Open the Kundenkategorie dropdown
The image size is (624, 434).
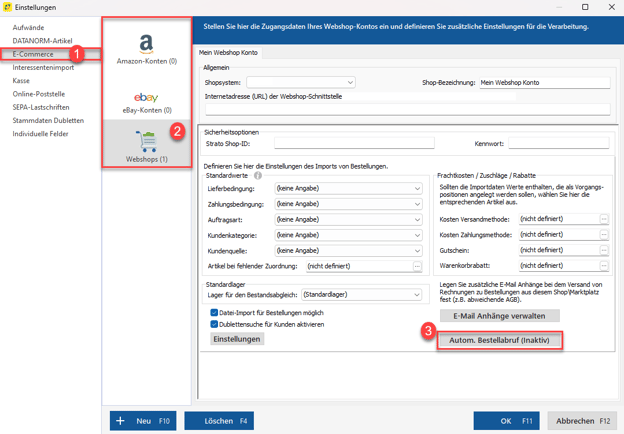pyautogui.click(x=417, y=235)
